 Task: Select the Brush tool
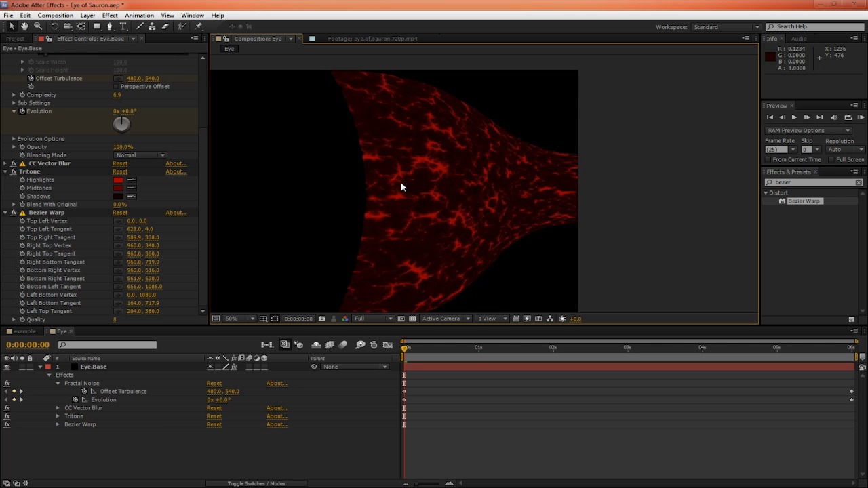[140, 26]
